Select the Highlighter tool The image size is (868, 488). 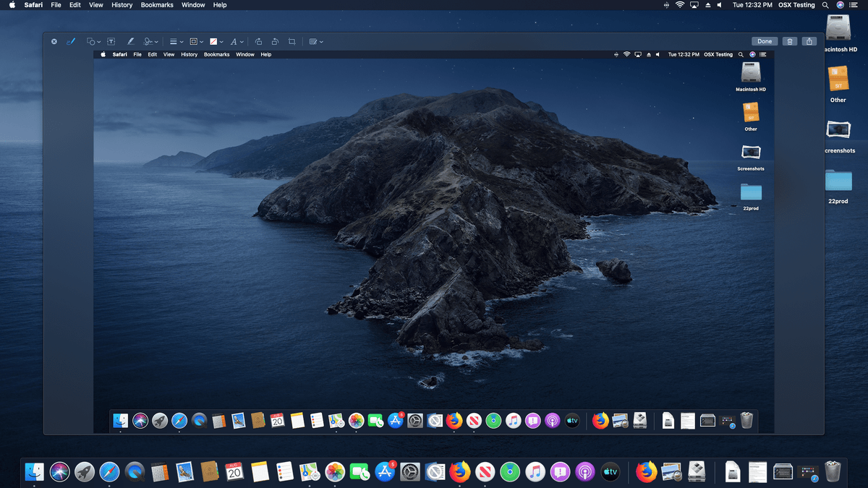pos(129,41)
